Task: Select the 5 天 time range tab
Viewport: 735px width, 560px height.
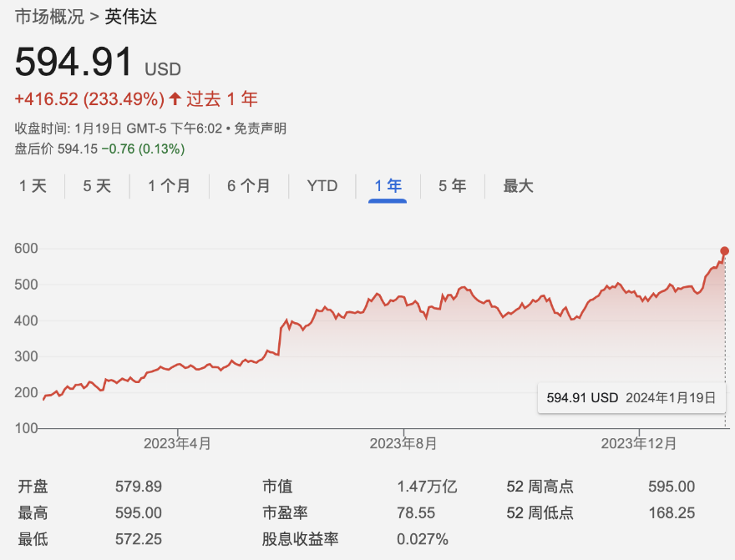Action: (97, 186)
